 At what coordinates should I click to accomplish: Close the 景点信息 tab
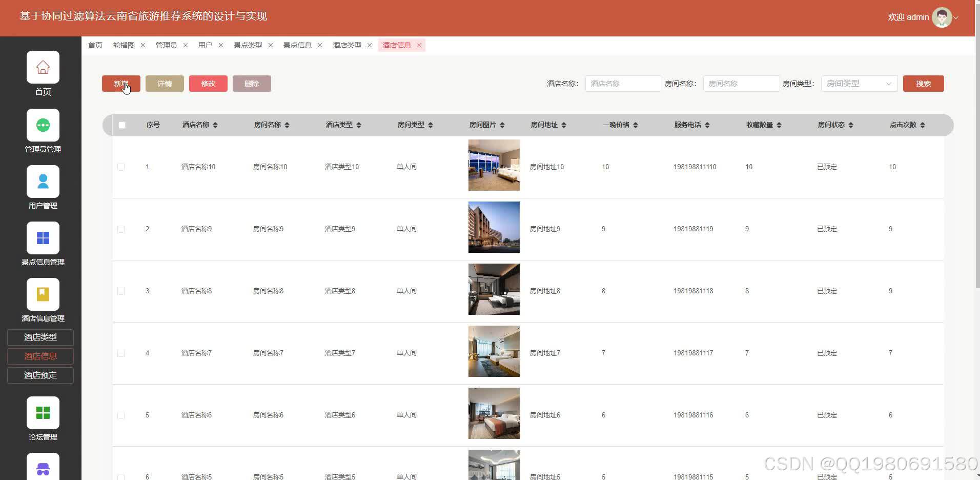pyautogui.click(x=320, y=45)
